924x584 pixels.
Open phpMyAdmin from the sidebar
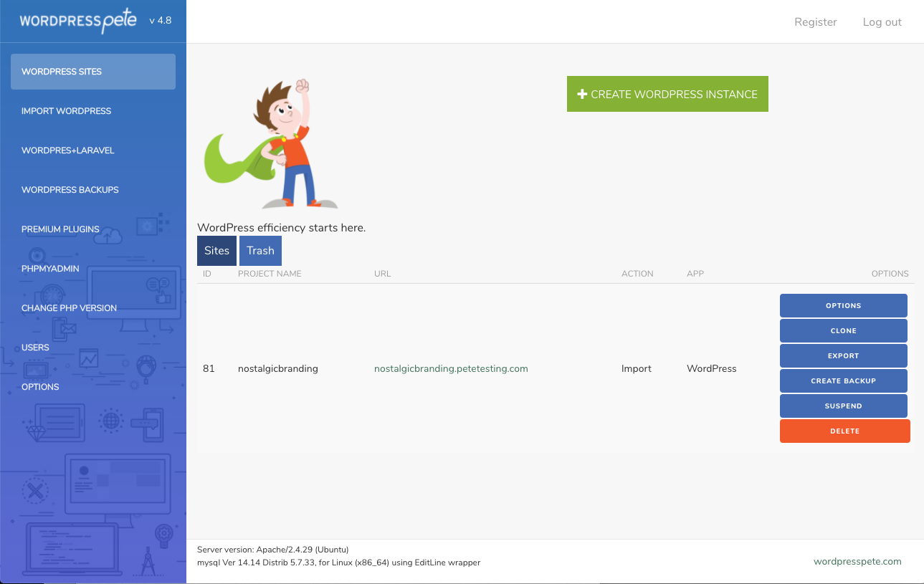click(93, 269)
